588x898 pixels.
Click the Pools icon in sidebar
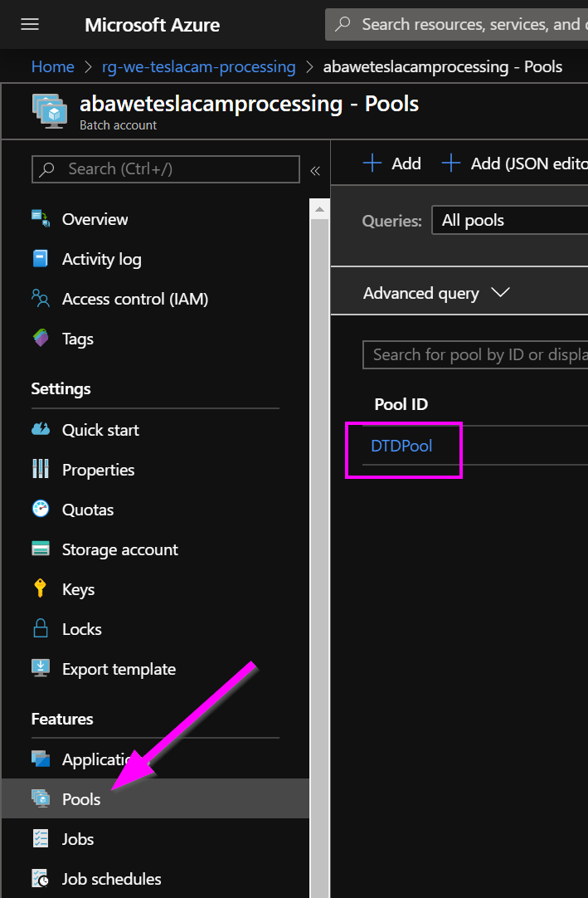(x=40, y=798)
